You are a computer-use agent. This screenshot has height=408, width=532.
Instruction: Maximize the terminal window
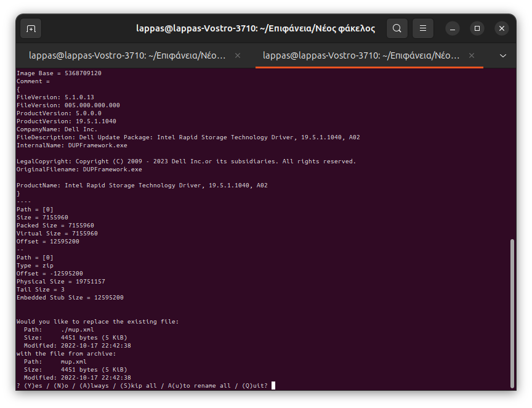click(x=477, y=28)
